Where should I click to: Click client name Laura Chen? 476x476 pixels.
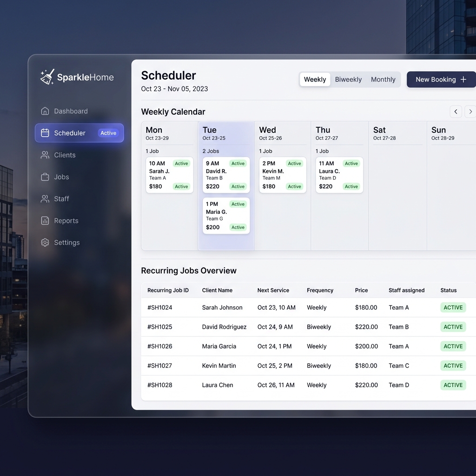click(218, 385)
